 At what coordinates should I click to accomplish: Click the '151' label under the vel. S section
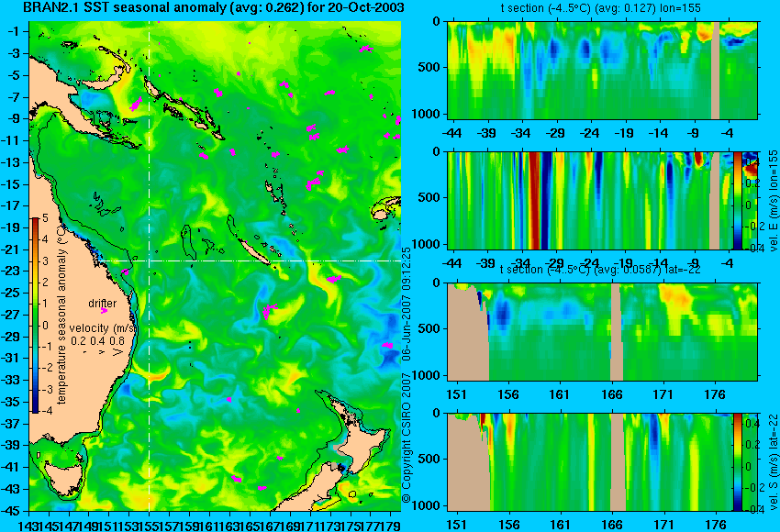pos(456,525)
